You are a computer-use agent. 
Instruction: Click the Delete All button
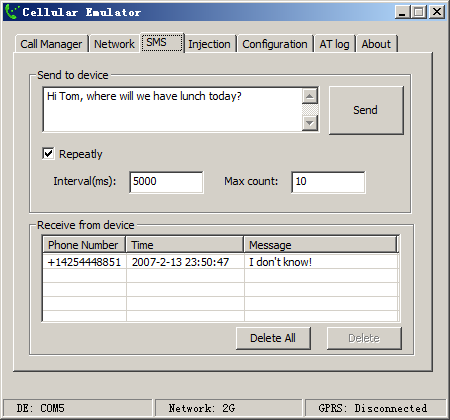[x=273, y=338]
